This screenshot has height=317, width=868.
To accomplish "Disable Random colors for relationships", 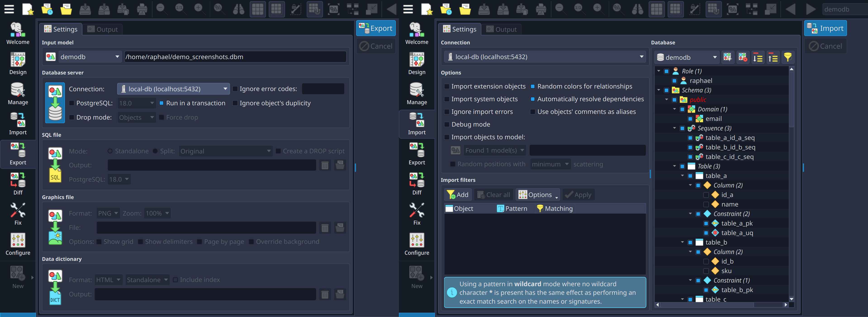I will pyautogui.click(x=533, y=86).
